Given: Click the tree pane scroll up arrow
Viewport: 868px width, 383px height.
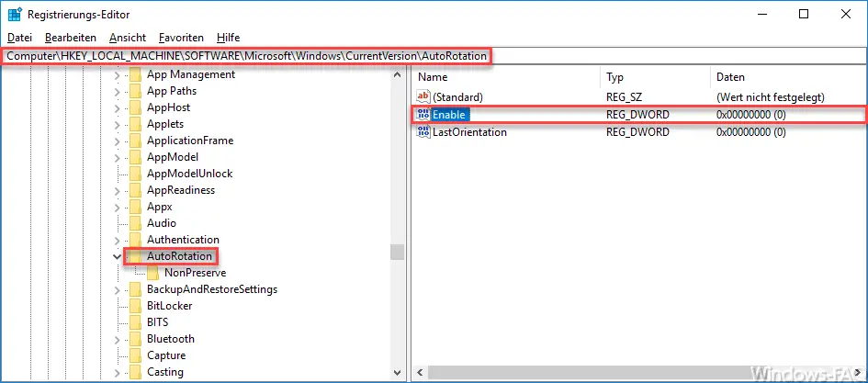Looking at the screenshot, I should coord(397,74).
